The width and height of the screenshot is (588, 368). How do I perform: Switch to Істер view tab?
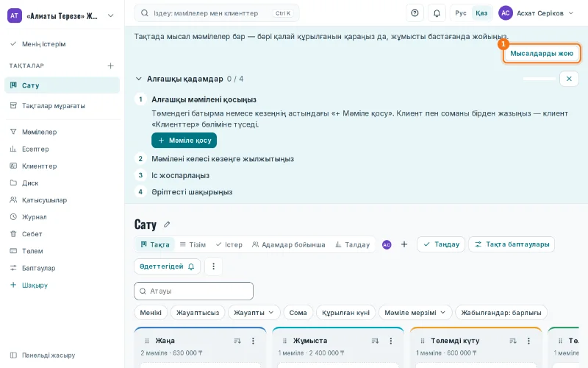coord(229,244)
